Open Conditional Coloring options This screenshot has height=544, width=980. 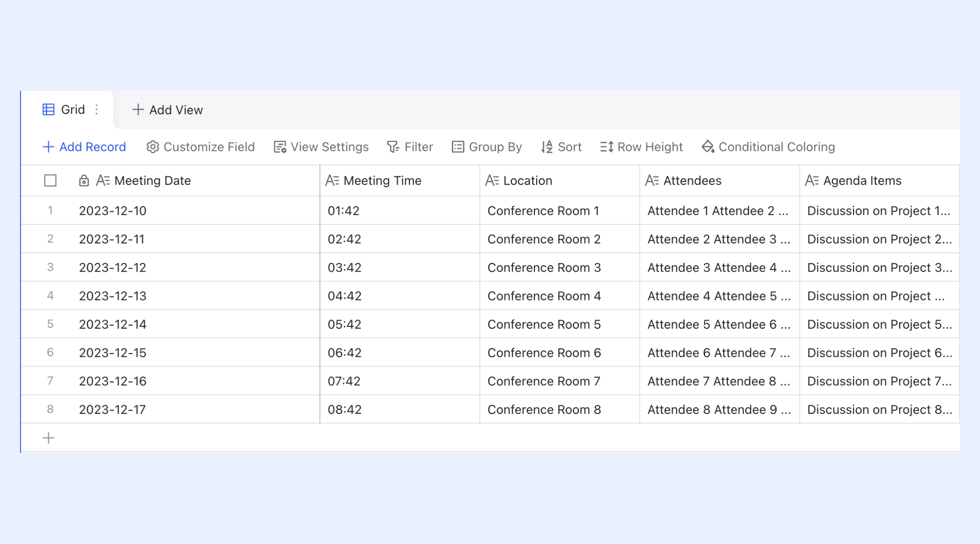(768, 147)
